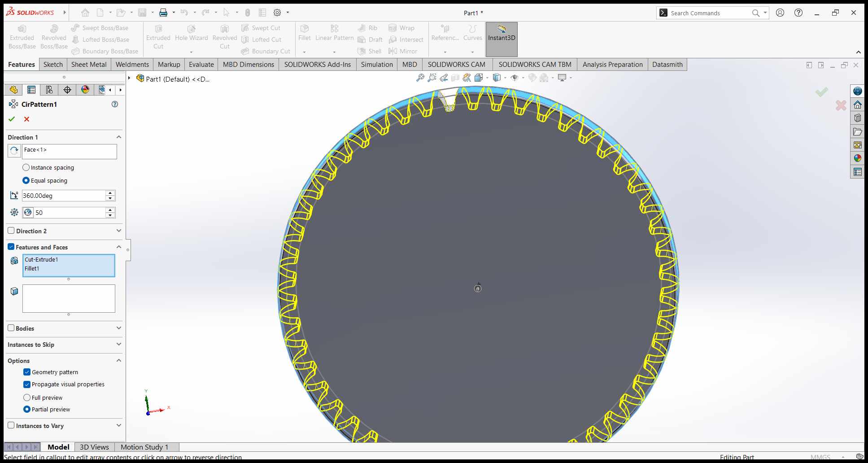
Task: Open the DisplayManager color-ball tab icon
Action: point(85,90)
